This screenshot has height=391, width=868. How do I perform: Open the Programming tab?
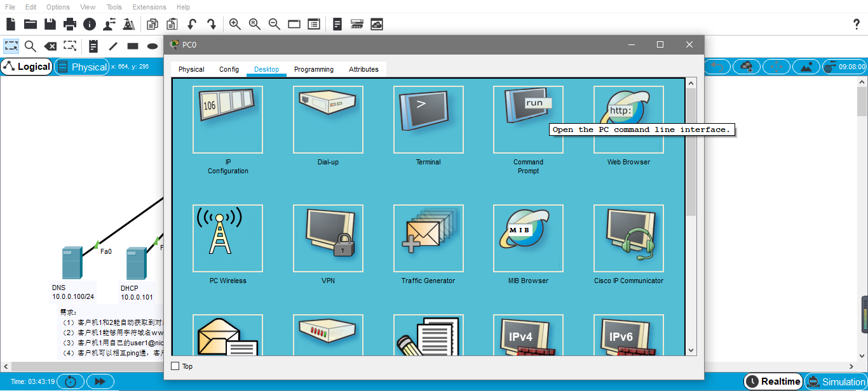(x=314, y=69)
